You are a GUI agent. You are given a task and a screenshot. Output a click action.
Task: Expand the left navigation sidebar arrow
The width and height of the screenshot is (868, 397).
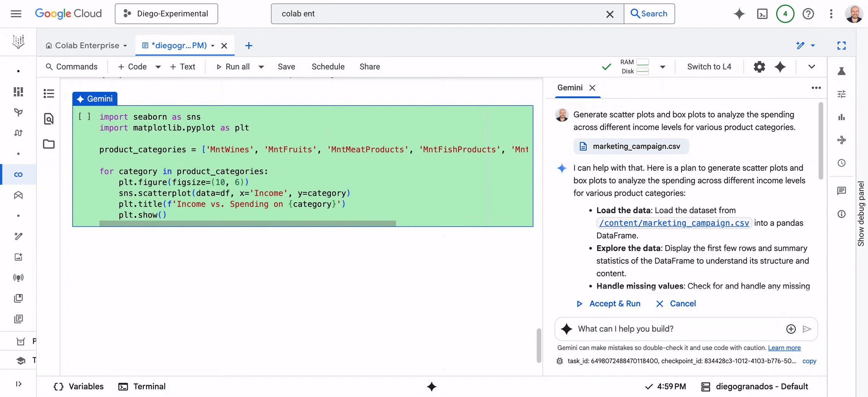[18, 384]
